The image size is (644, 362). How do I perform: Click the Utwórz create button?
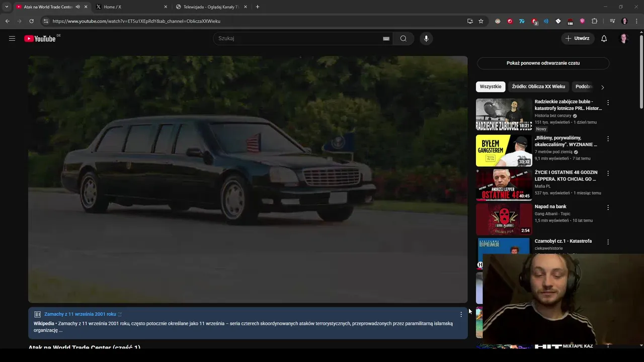coord(578,38)
